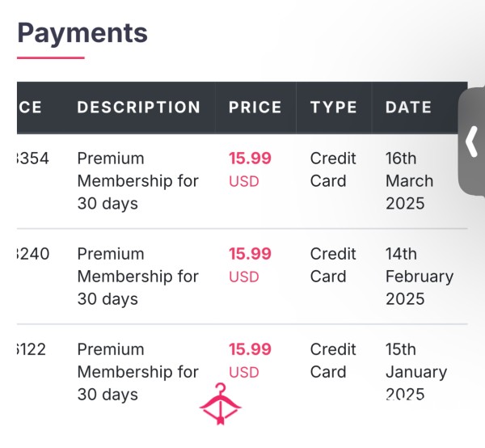Open invoice number ending 122
The width and height of the screenshot is (485, 448).
(x=32, y=349)
